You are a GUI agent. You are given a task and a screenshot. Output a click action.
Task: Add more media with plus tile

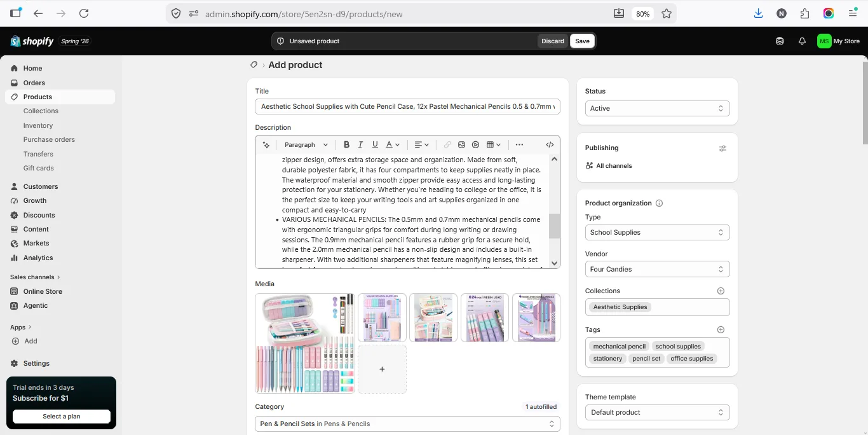[382, 369]
